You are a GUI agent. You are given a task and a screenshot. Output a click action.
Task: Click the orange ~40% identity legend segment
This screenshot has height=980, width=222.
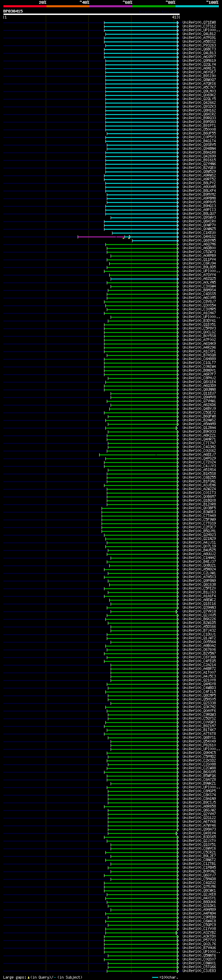point(68,6)
